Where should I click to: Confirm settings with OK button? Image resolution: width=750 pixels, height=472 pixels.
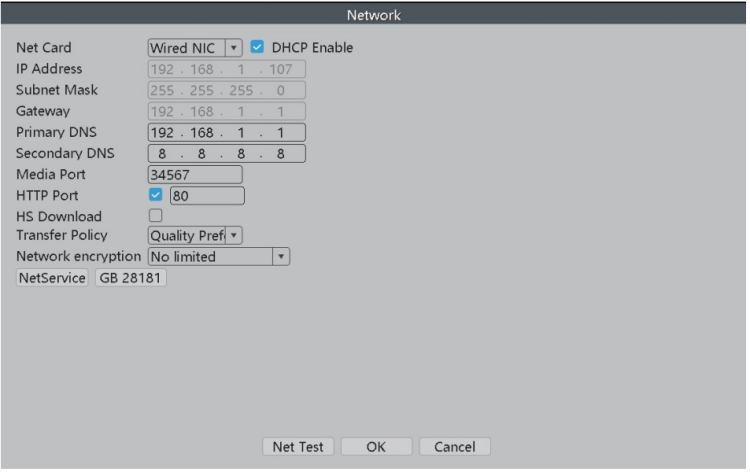point(376,447)
